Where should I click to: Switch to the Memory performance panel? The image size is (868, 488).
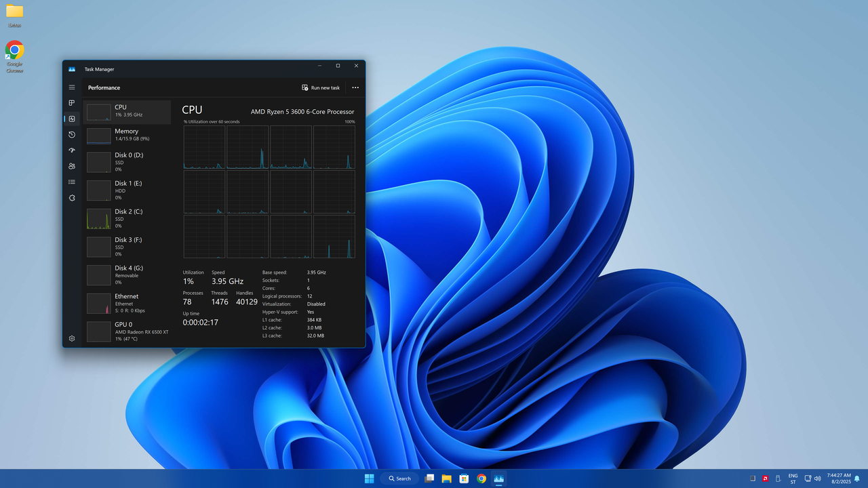pos(127,135)
